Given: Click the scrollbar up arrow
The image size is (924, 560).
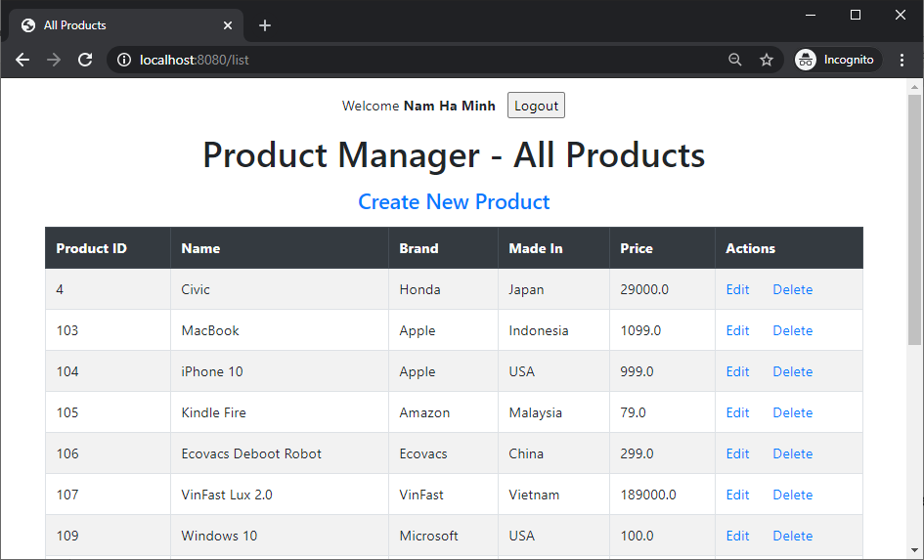Looking at the screenshot, I should click(x=914, y=87).
